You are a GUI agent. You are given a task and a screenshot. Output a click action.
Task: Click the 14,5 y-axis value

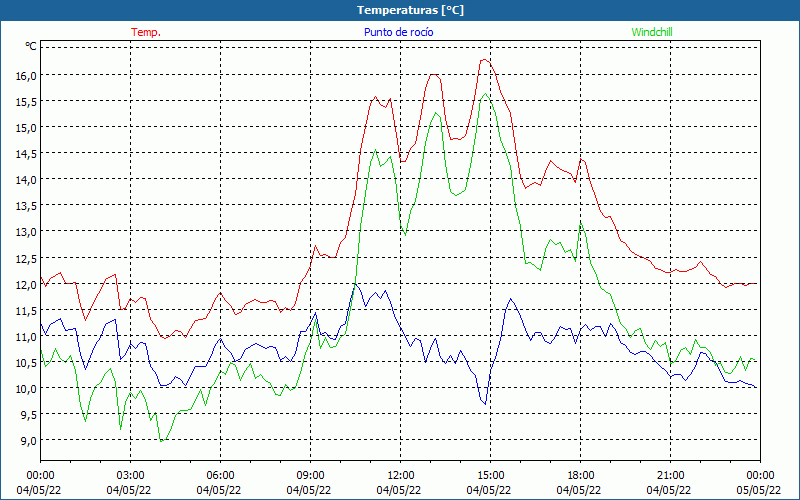coord(26,154)
